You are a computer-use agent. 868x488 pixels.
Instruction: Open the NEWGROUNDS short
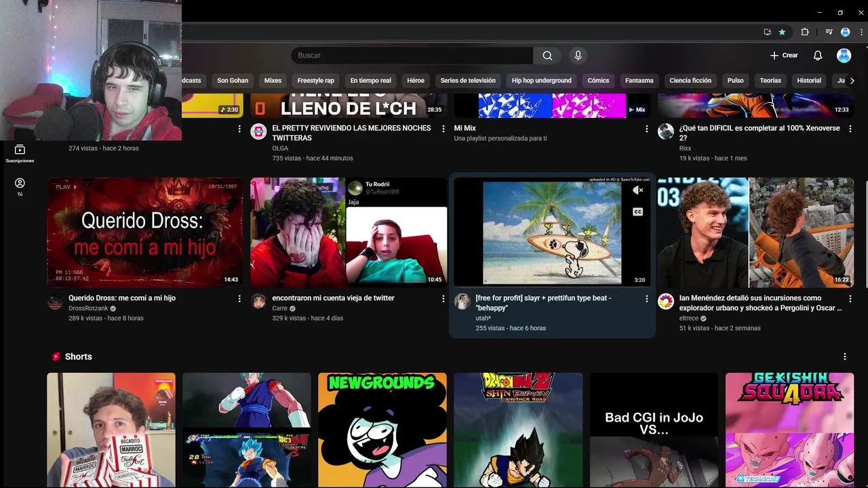(382, 430)
